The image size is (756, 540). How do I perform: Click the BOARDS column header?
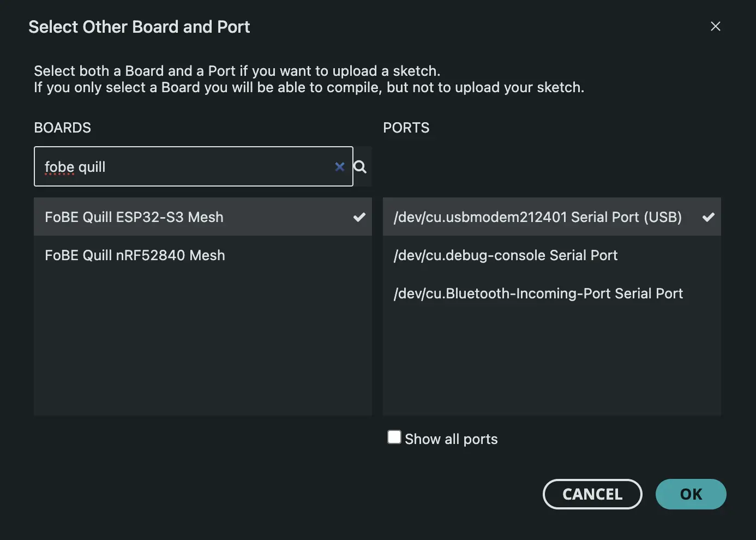coord(62,128)
